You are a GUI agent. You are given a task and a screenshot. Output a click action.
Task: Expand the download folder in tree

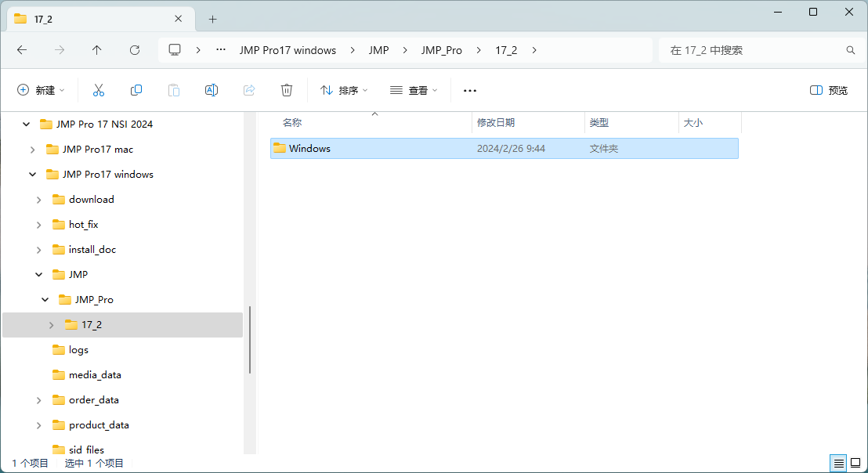(38, 200)
